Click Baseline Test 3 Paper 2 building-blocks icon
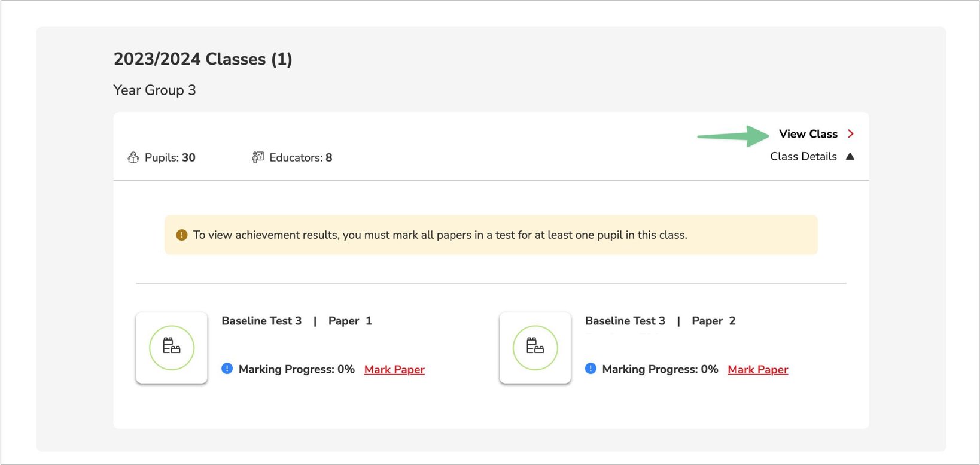Image resolution: width=980 pixels, height=465 pixels. (535, 348)
